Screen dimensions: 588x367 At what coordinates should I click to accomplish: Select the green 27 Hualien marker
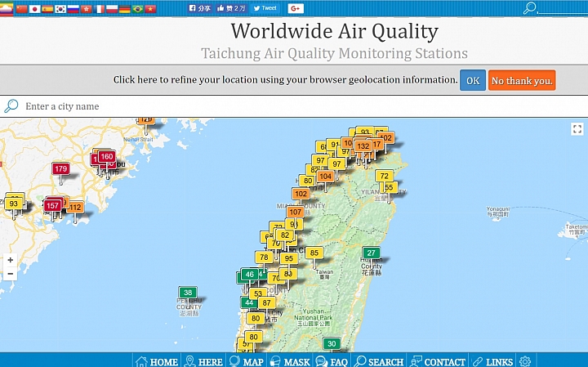pyautogui.click(x=372, y=253)
